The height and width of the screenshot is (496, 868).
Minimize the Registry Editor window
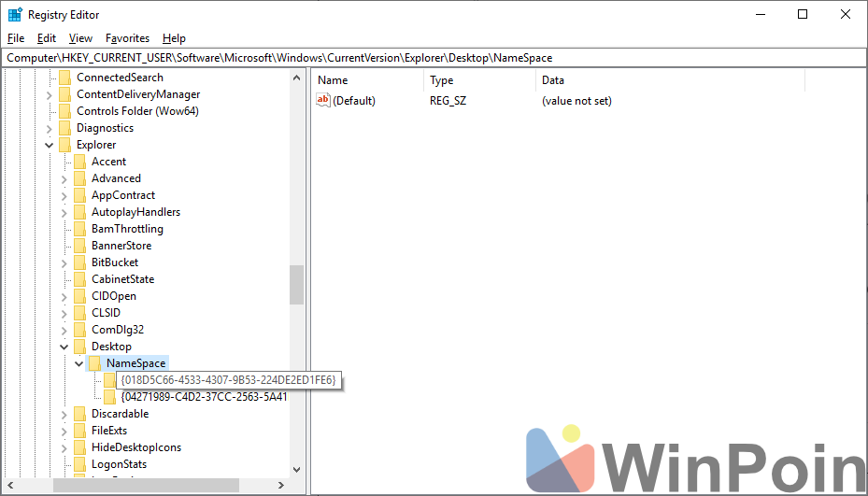pos(761,14)
